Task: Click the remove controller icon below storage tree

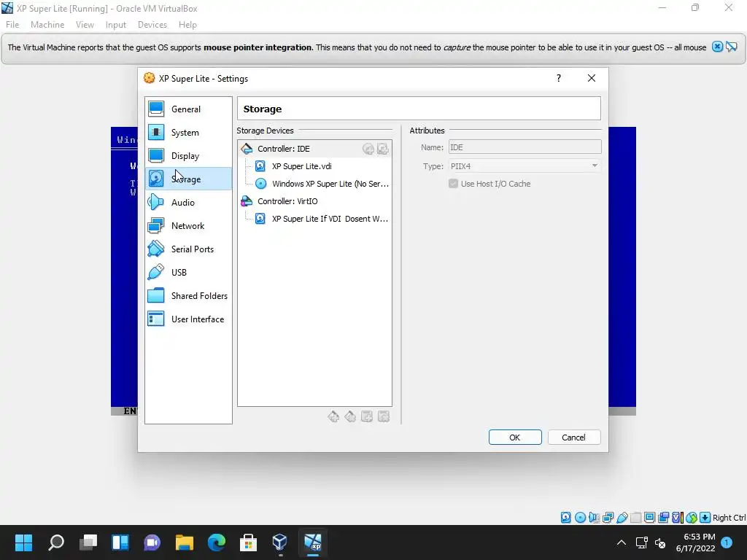Action: (x=350, y=416)
